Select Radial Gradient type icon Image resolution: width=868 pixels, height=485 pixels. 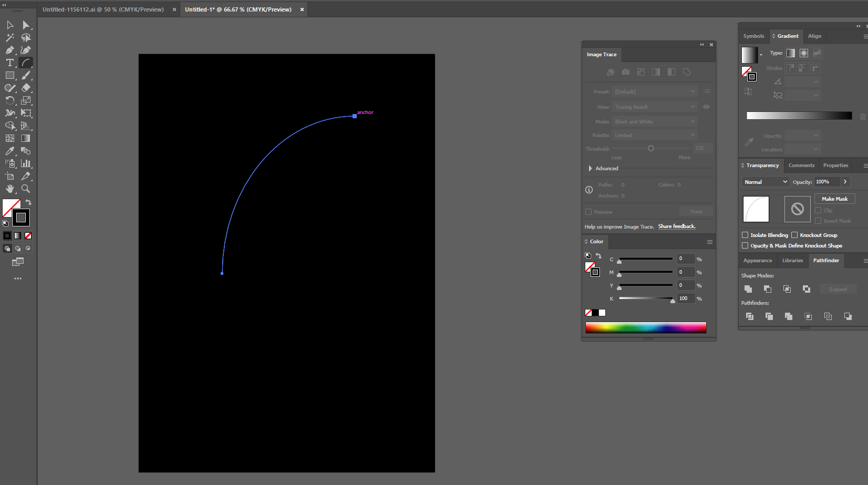coord(804,53)
